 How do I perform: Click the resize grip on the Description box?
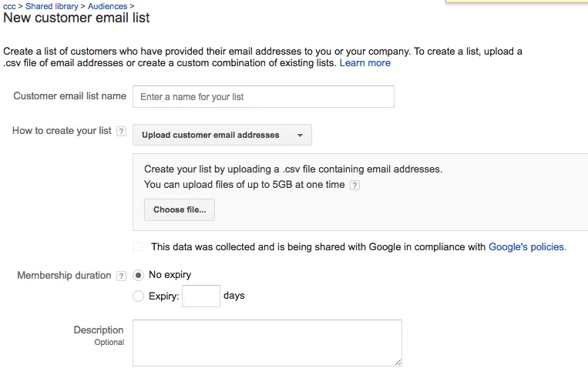click(x=398, y=362)
